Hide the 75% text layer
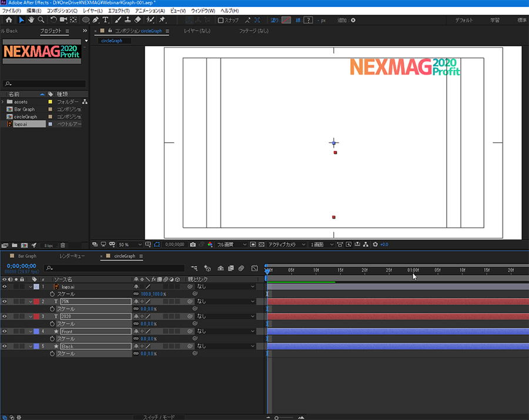This screenshot has height=420, width=529. coord(5,301)
